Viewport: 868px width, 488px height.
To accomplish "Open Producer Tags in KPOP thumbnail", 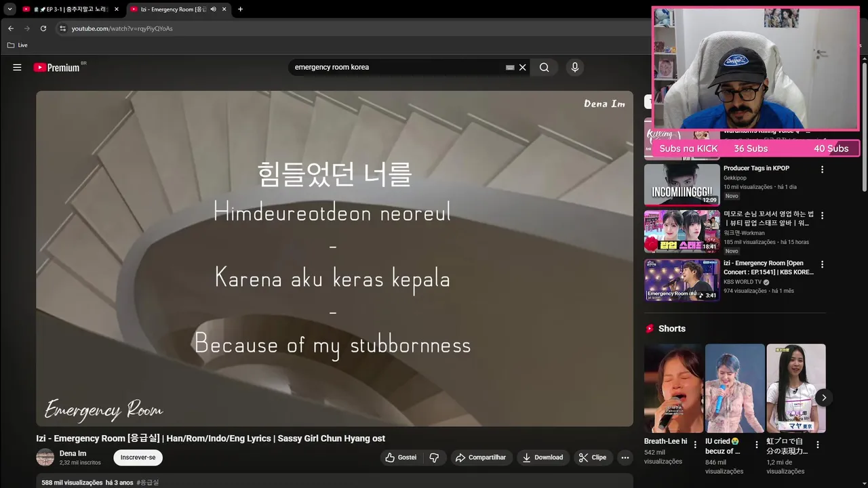I will click(682, 184).
